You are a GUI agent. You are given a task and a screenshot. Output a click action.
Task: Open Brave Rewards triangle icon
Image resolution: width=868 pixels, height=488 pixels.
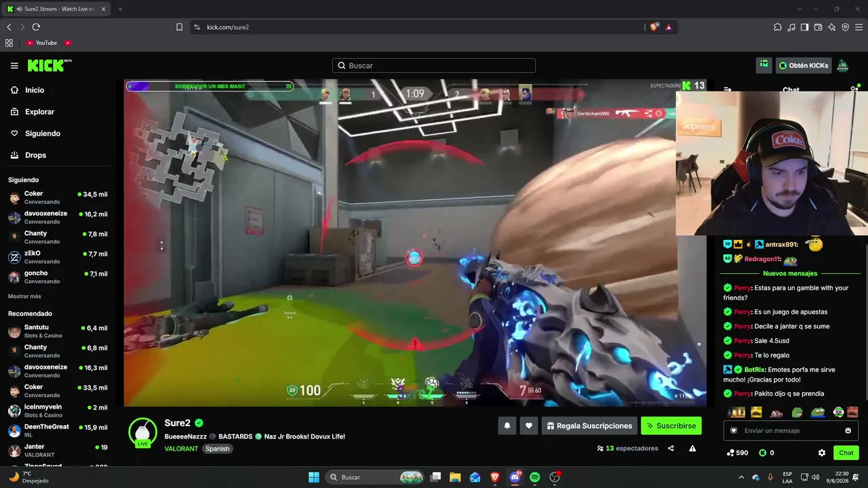click(x=669, y=27)
